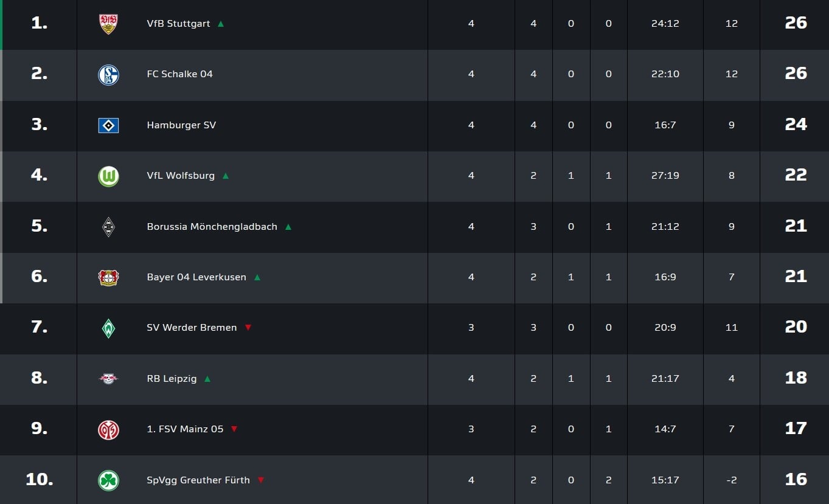The height and width of the screenshot is (504, 829).
Task: Click the 1. FSV Mainz 05 crest
Action: pyautogui.click(x=108, y=430)
